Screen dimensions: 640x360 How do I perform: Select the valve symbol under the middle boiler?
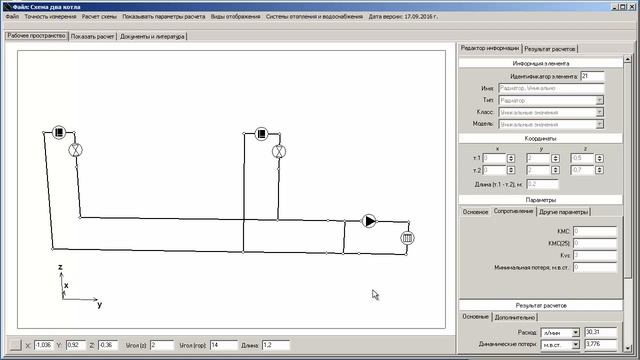[279, 151]
